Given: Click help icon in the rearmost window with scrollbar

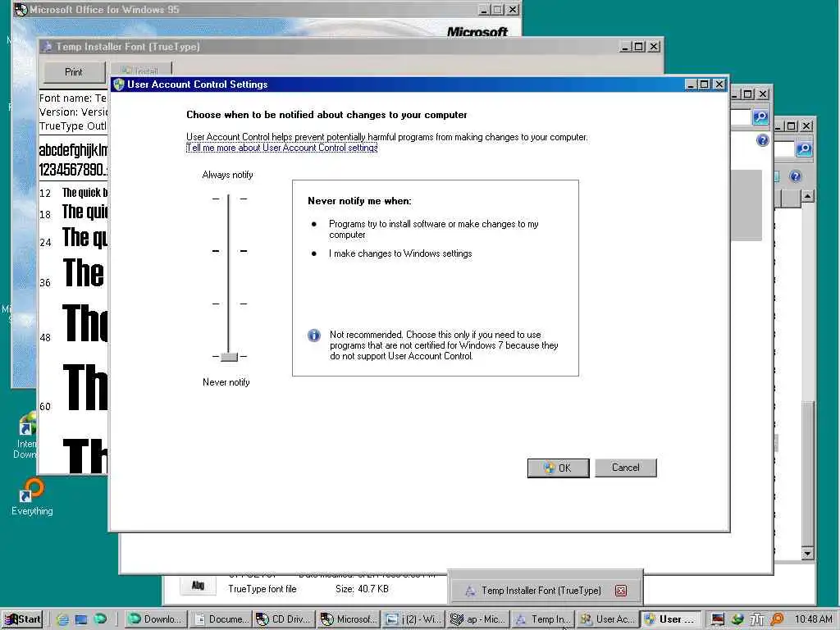Looking at the screenshot, I should tap(796, 176).
